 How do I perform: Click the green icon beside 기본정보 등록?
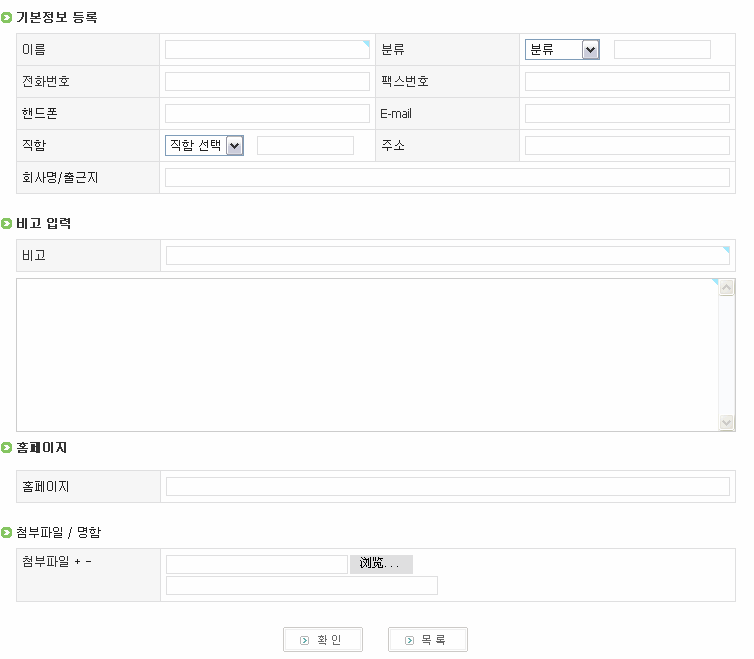[7, 18]
